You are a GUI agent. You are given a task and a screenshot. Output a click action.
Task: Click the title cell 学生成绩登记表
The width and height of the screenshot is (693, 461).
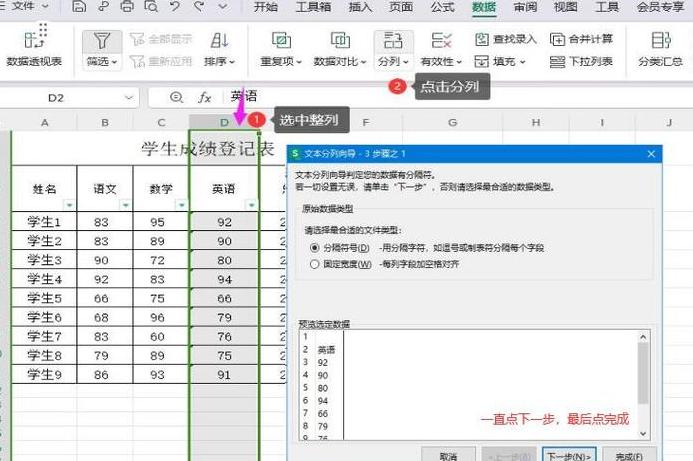(208, 149)
